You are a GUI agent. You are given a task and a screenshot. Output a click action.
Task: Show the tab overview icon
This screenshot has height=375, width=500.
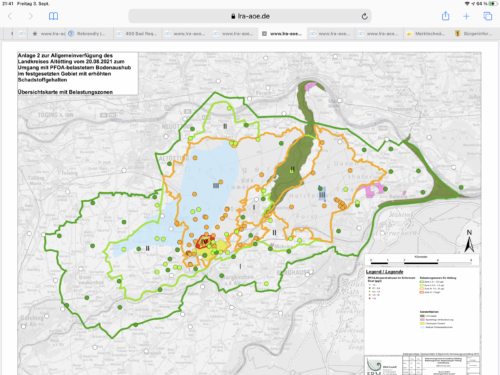(x=487, y=16)
